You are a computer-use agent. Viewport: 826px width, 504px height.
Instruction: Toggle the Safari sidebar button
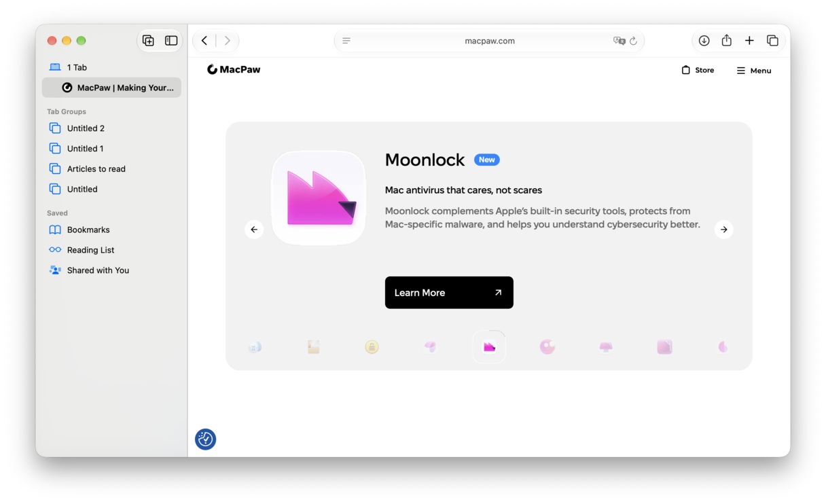(x=171, y=41)
